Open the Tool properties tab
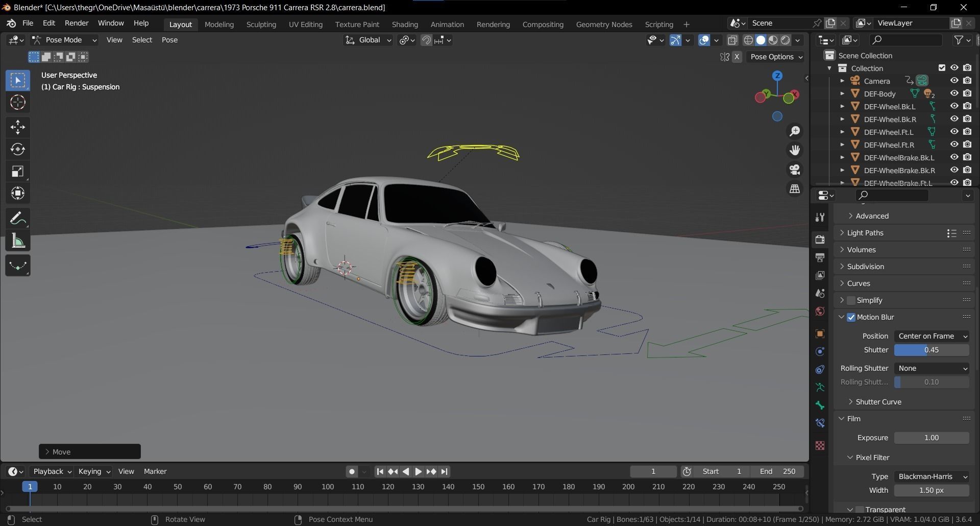 click(x=820, y=217)
